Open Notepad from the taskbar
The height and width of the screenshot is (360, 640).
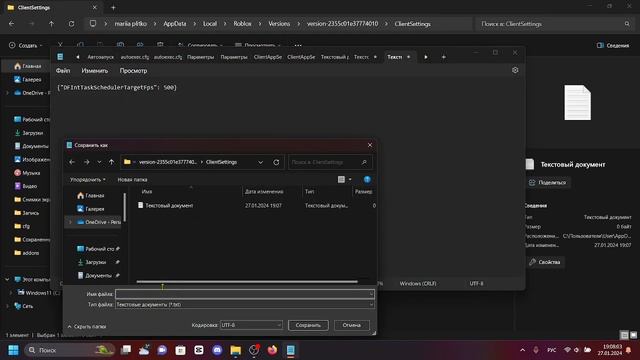pyautogui.click(x=291, y=350)
